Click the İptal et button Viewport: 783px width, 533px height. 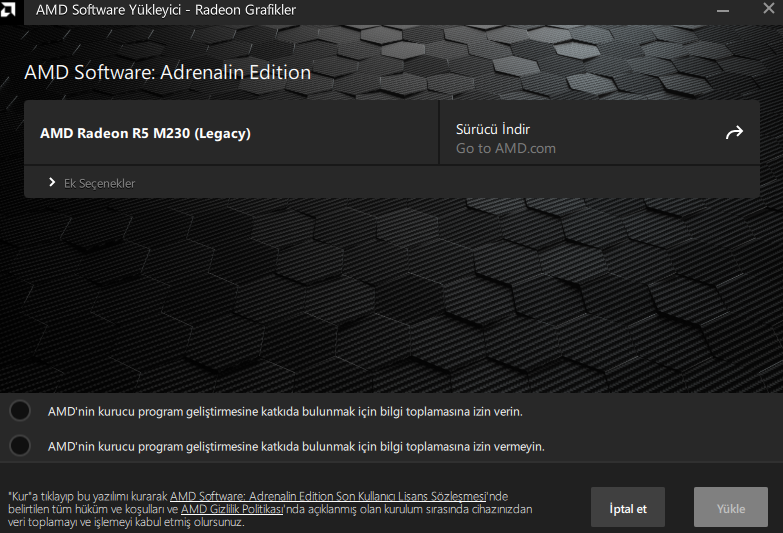pos(628,507)
